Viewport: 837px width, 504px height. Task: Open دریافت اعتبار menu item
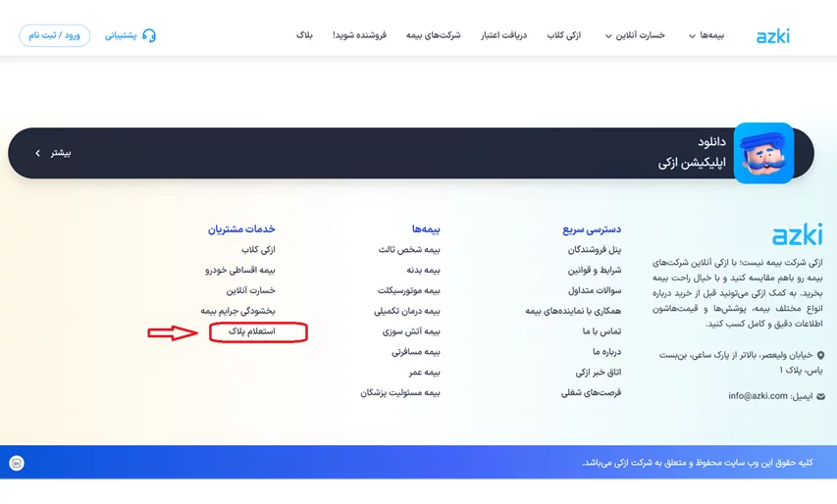(503, 35)
